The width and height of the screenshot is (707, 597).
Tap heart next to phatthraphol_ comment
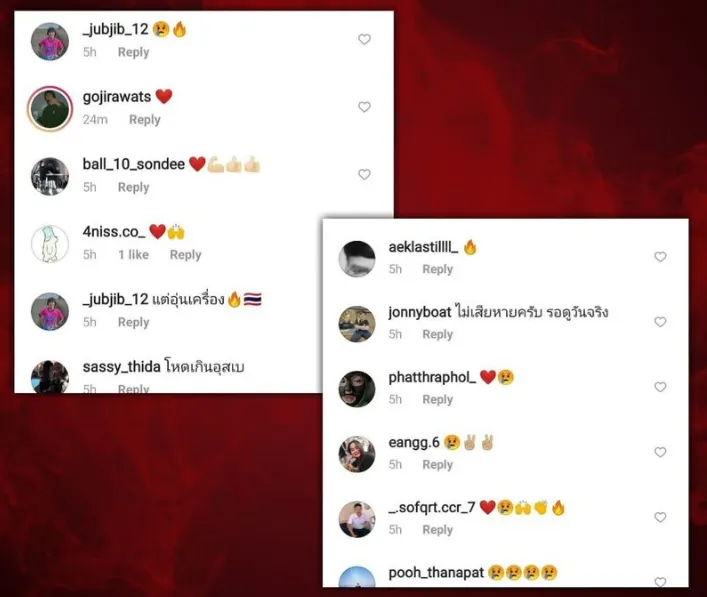tap(660, 387)
